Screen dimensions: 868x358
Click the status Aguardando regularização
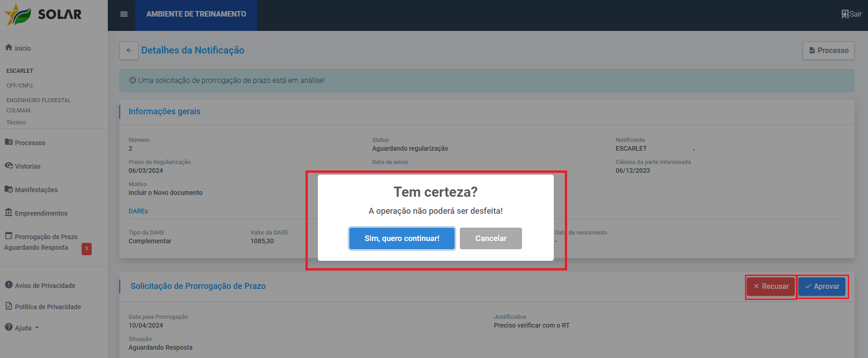click(410, 148)
